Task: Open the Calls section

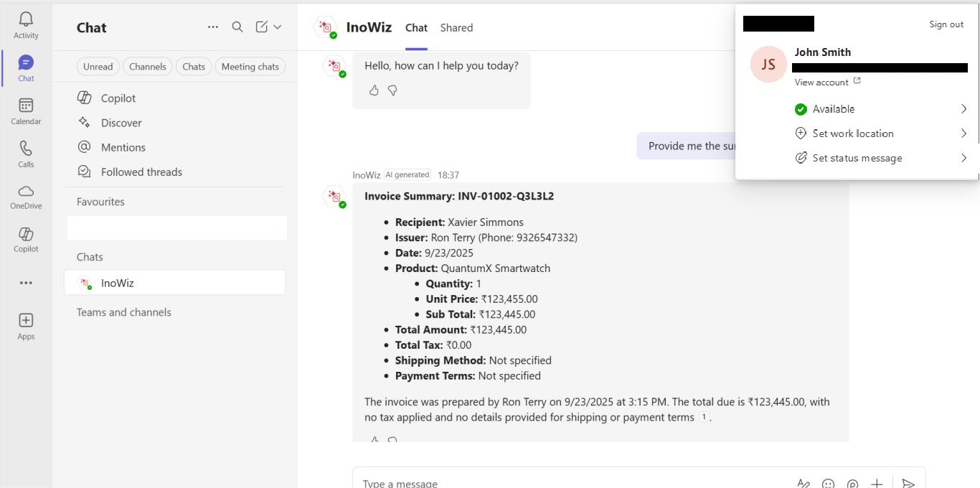Action: point(26,154)
